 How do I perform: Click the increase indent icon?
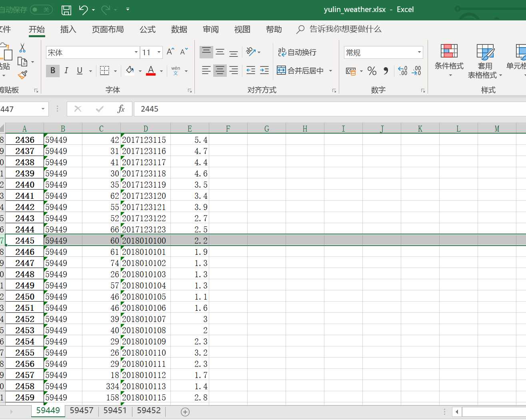[x=264, y=70]
